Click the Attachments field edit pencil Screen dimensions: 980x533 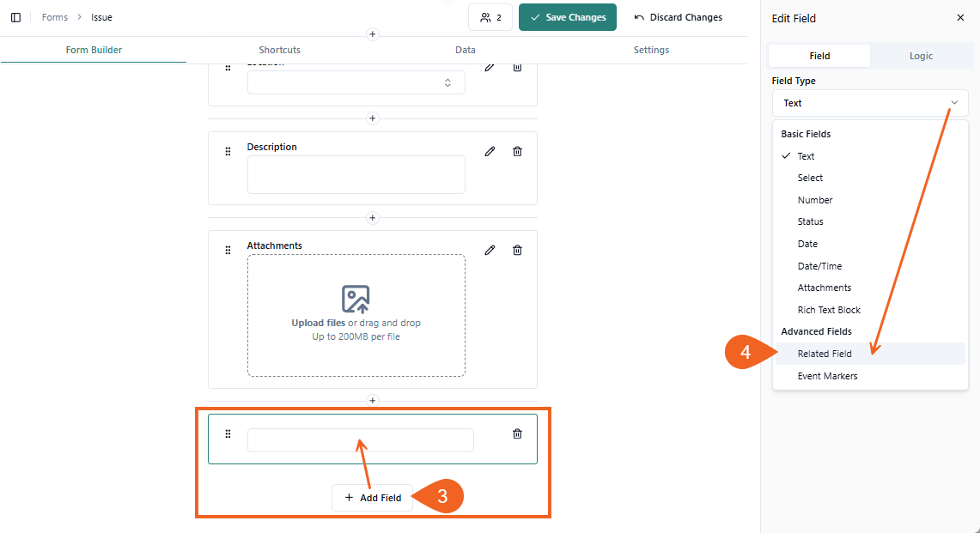click(x=490, y=250)
